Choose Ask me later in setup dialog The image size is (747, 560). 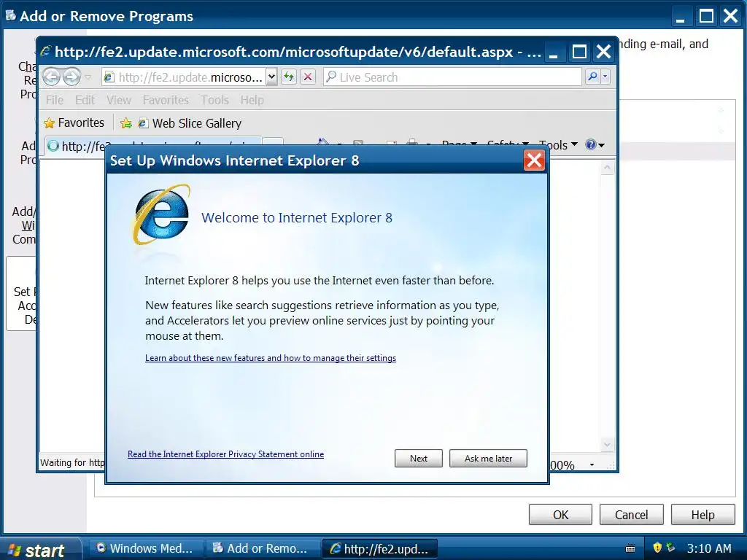[x=488, y=458]
